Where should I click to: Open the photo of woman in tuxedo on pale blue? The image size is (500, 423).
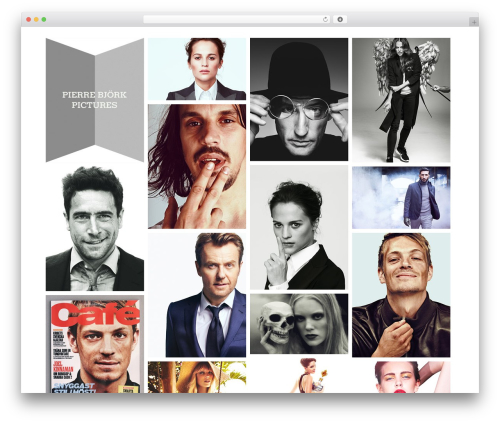(x=197, y=69)
